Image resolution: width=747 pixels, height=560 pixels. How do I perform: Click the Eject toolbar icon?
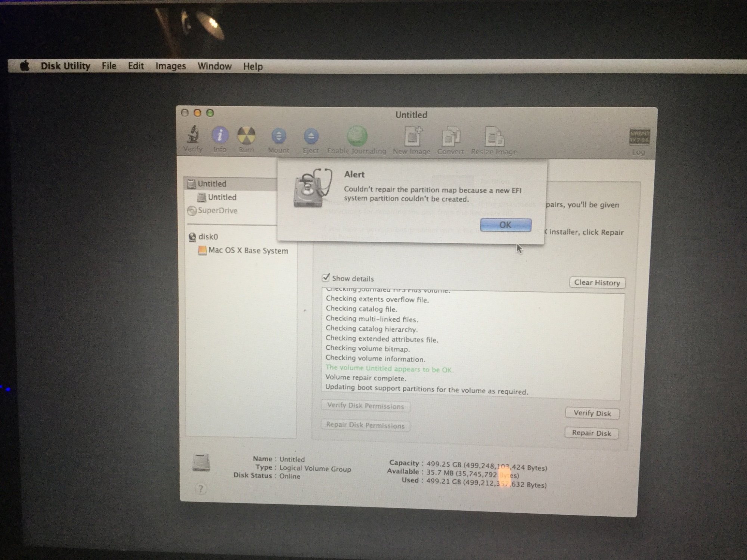[310, 137]
